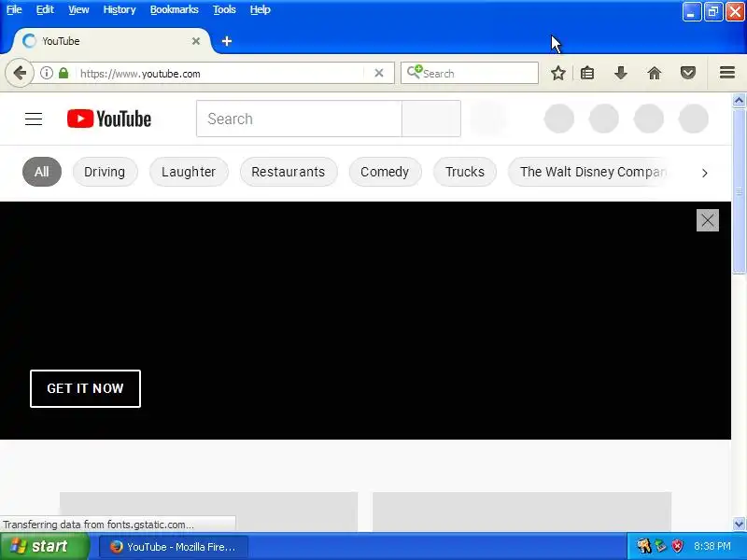The height and width of the screenshot is (560, 747).
Task: Click the vertical scrollbar thumb
Action: pyautogui.click(x=739, y=190)
